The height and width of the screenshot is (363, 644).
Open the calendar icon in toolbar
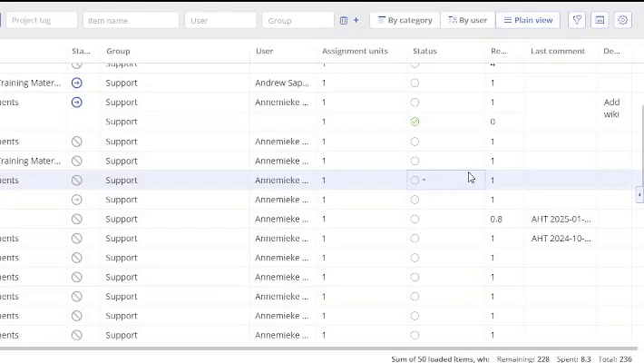click(x=600, y=20)
